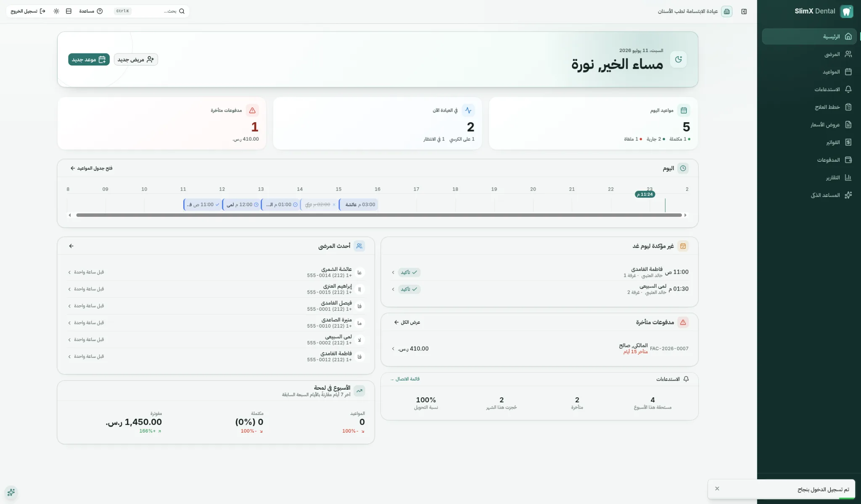861x504 pixels.
Task: Click the الفواتير invoices sidebar icon
Action: [x=848, y=142]
